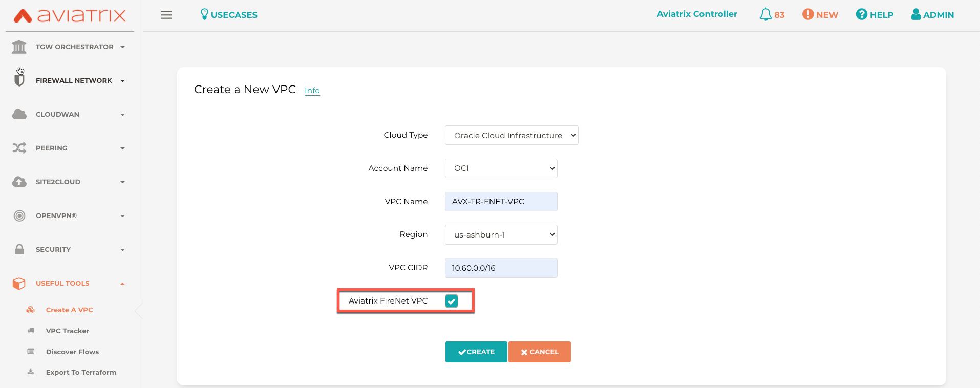
Task: Click the New exclamation icon
Action: [x=808, y=14]
